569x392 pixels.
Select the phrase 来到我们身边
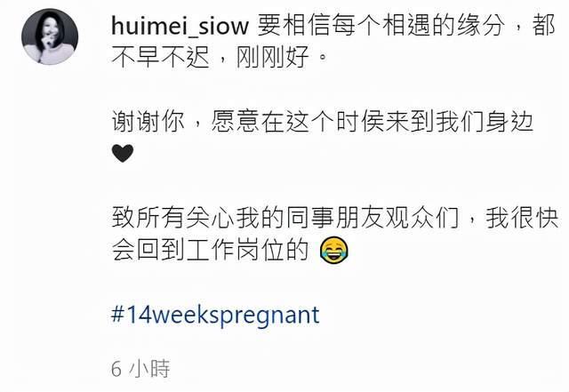pyautogui.click(x=460, y=122)
